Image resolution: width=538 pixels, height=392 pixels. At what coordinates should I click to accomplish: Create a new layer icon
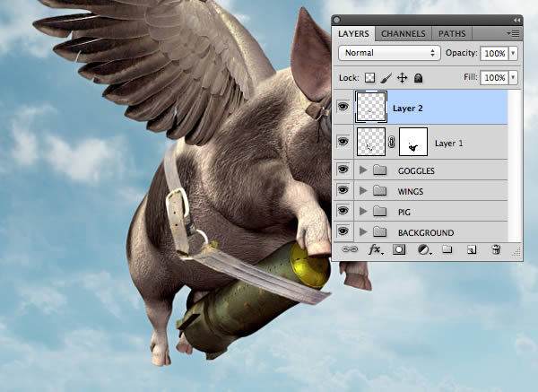tap(472, 249)
